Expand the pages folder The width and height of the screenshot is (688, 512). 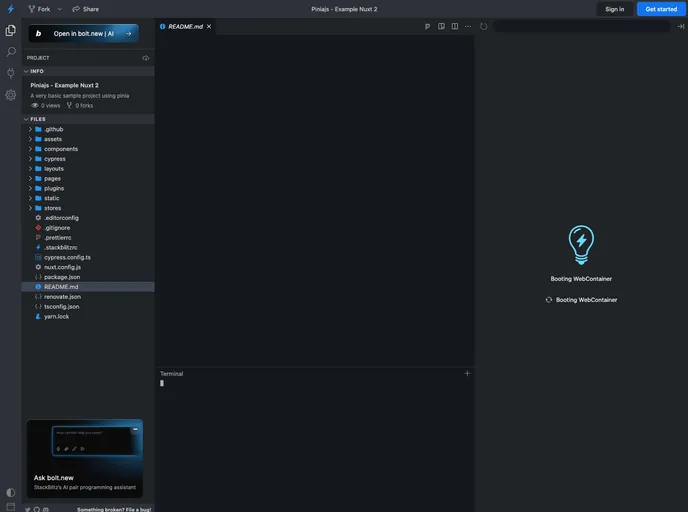pos(88,179)
